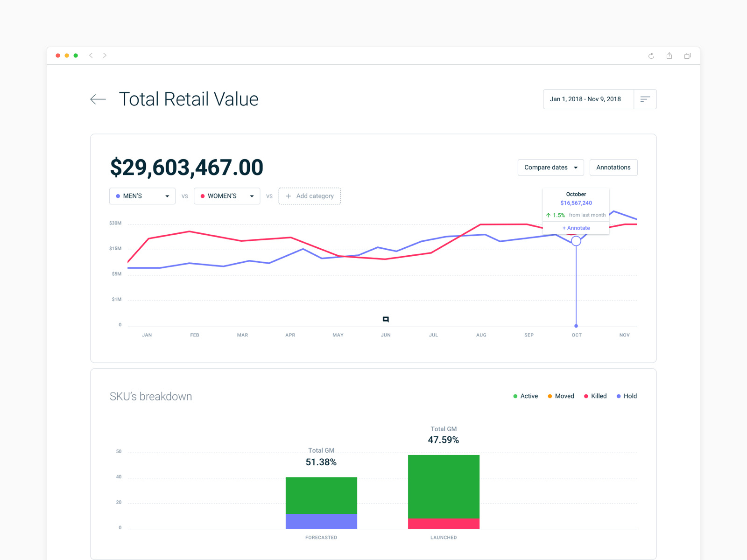The height and width of the screenshot is (560, 747).
Task: Open the MEN'S category dropdown
Action: tap(169, 196)
